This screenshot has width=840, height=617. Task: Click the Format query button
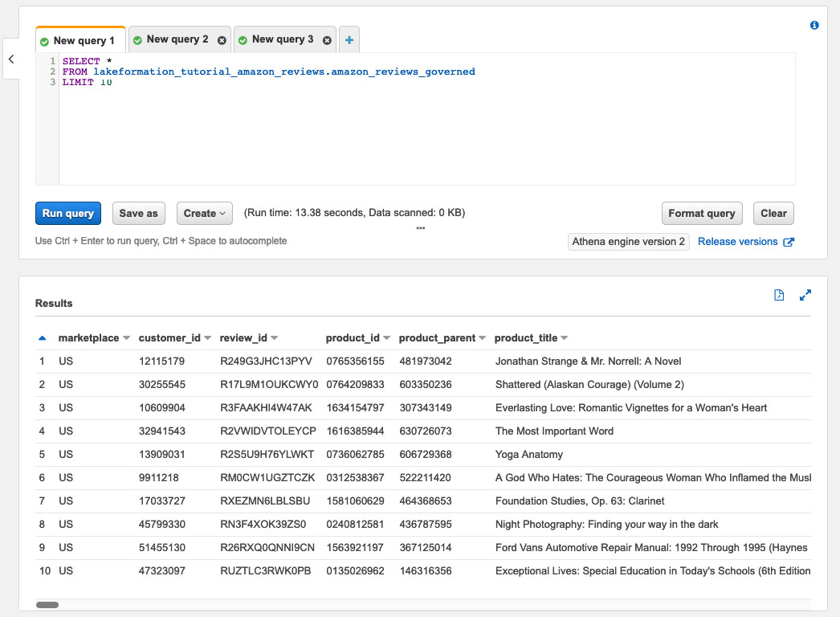(x=701, y=213)
